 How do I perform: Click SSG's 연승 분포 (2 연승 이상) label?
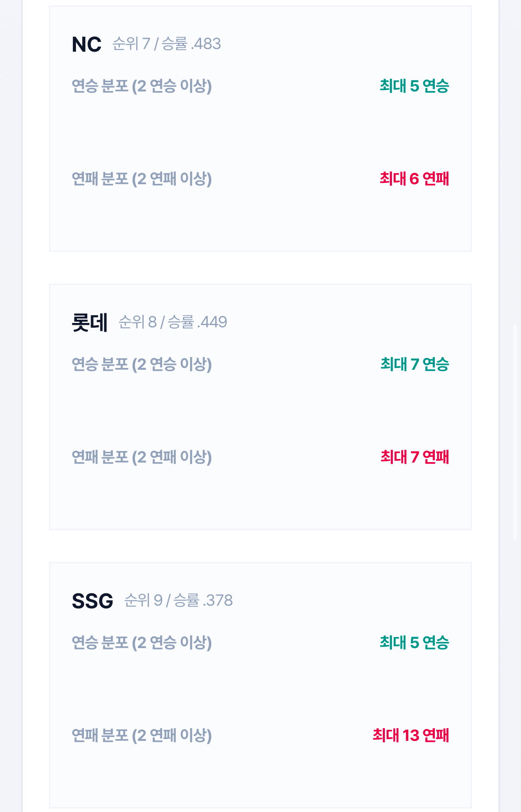click(x=142, y=642)
